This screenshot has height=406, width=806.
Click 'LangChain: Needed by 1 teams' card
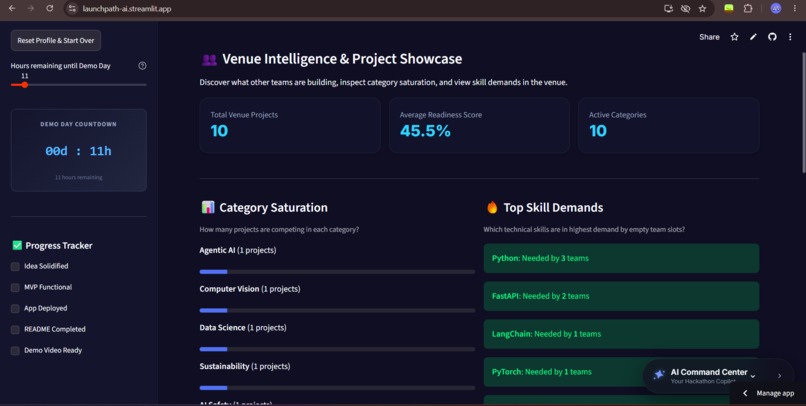click(x=621, y=334)
